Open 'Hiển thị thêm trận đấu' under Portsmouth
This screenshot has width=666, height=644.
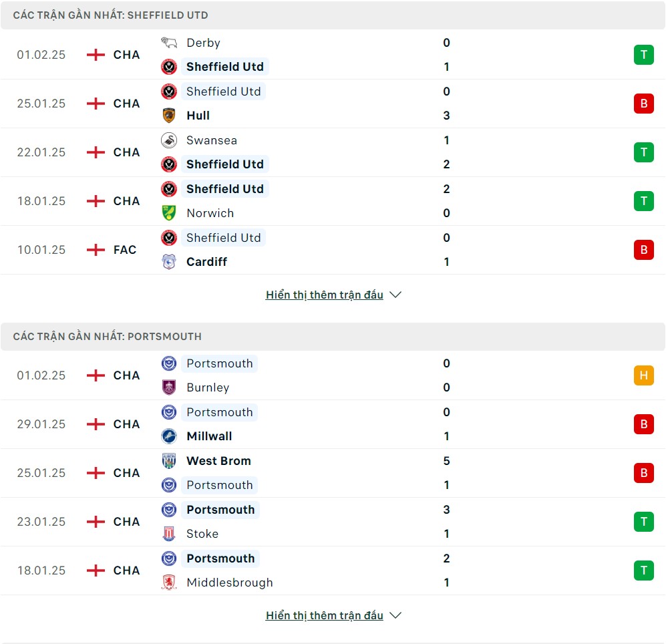325,615
